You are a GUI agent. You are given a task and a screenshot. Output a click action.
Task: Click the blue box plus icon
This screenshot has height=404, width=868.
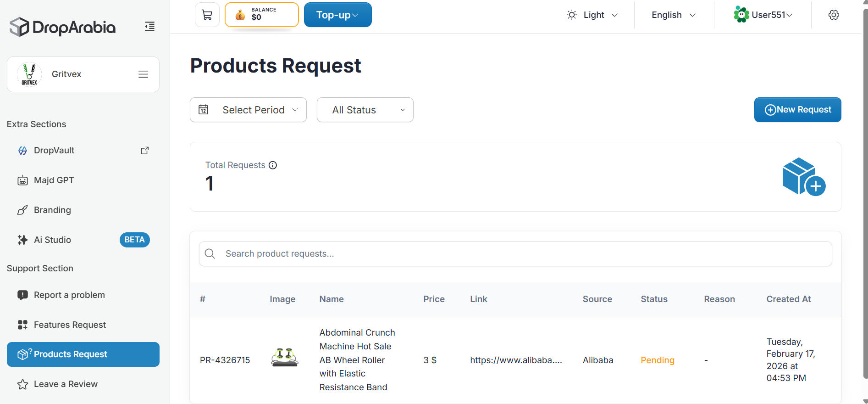tap(804, 177)
